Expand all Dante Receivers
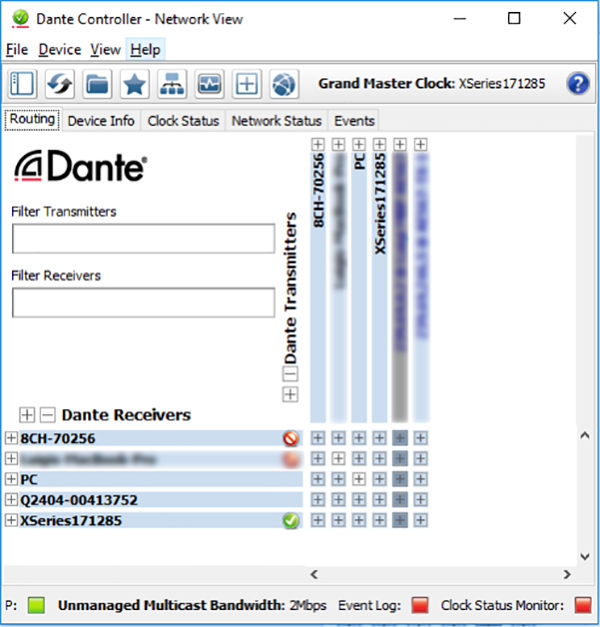 click(27, 415)
